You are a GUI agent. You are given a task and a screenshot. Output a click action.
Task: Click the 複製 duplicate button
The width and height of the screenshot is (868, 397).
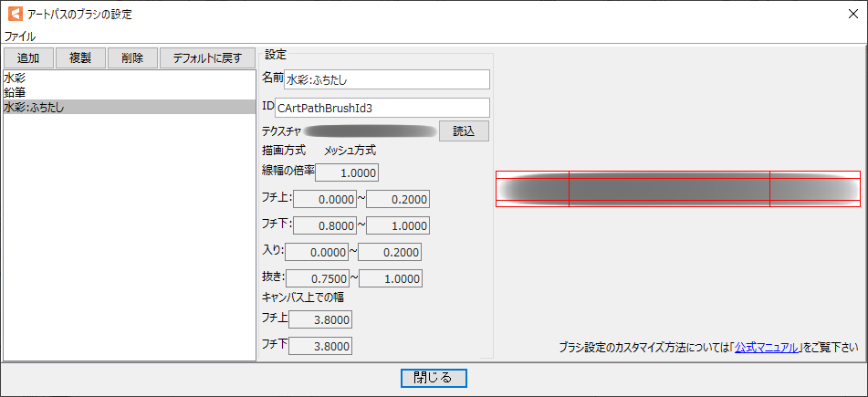pos(79,57)
